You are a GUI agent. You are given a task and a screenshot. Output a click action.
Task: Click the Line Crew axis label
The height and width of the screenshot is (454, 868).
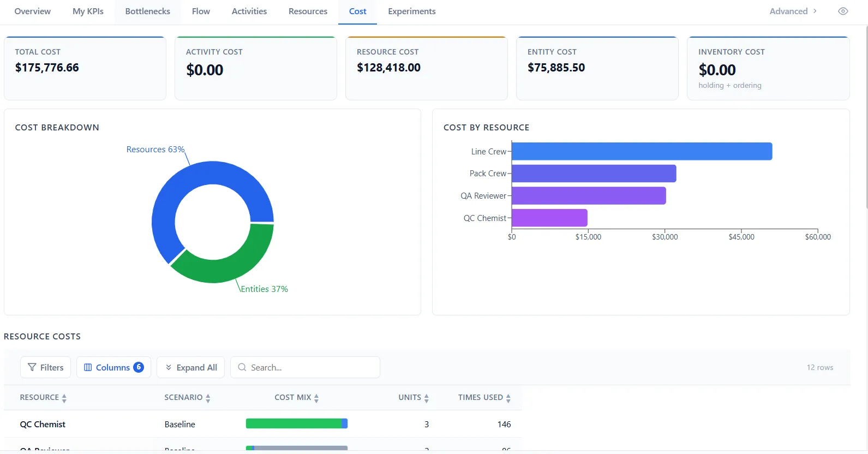coord(489,152)
